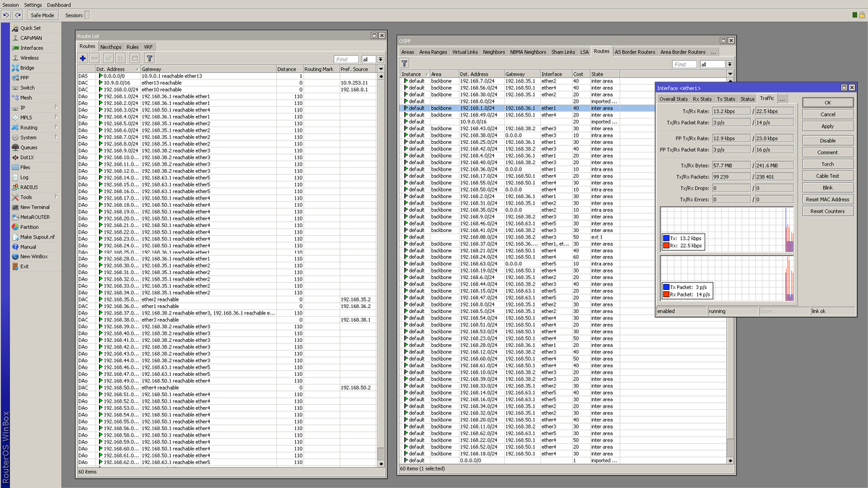868x488 pixels.
Task: Switch to the Nexthops tab in Route List
Action: pos(111,46)
